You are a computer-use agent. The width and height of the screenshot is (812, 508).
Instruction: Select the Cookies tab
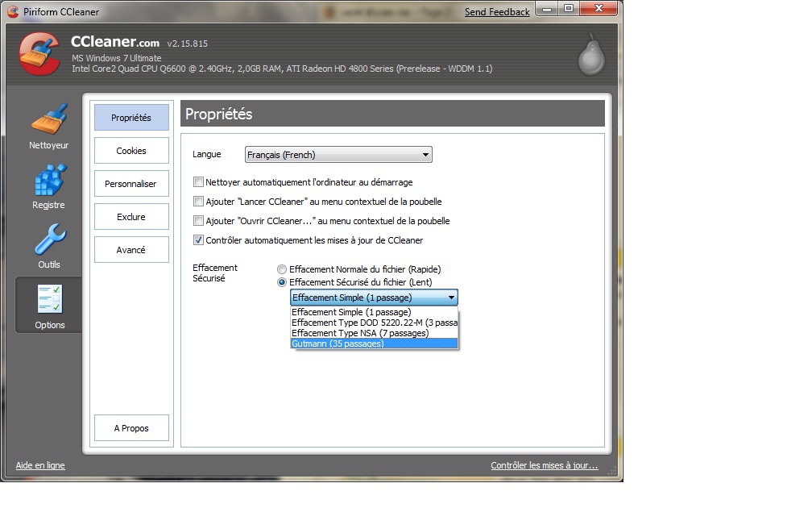coord(131,151)
